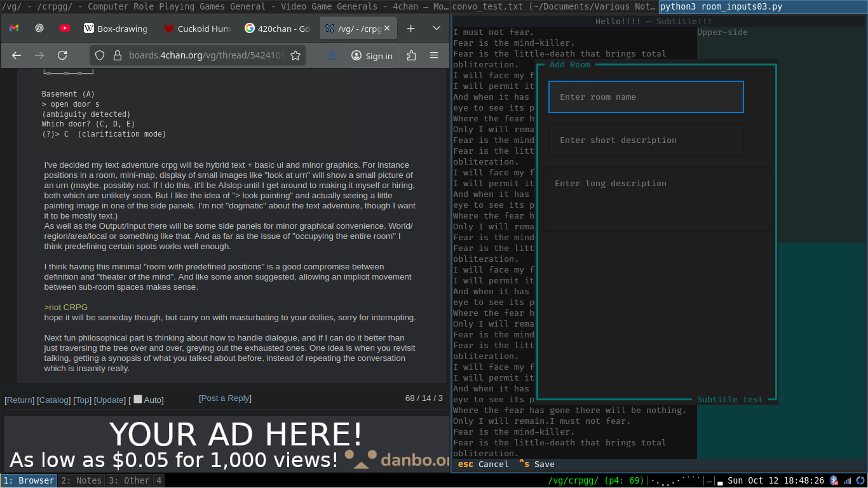Click the Enter short description field
The width and height of the screenshot is (868, 488).
[646, 140]
